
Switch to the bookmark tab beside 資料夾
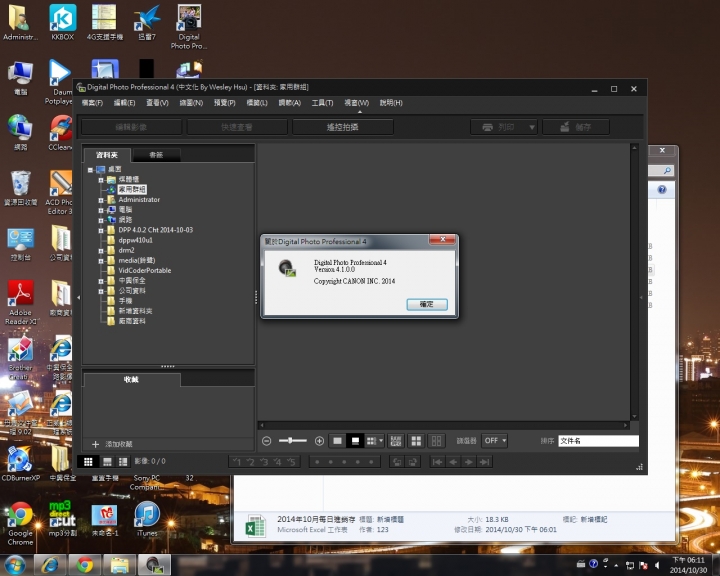(156, 155)
